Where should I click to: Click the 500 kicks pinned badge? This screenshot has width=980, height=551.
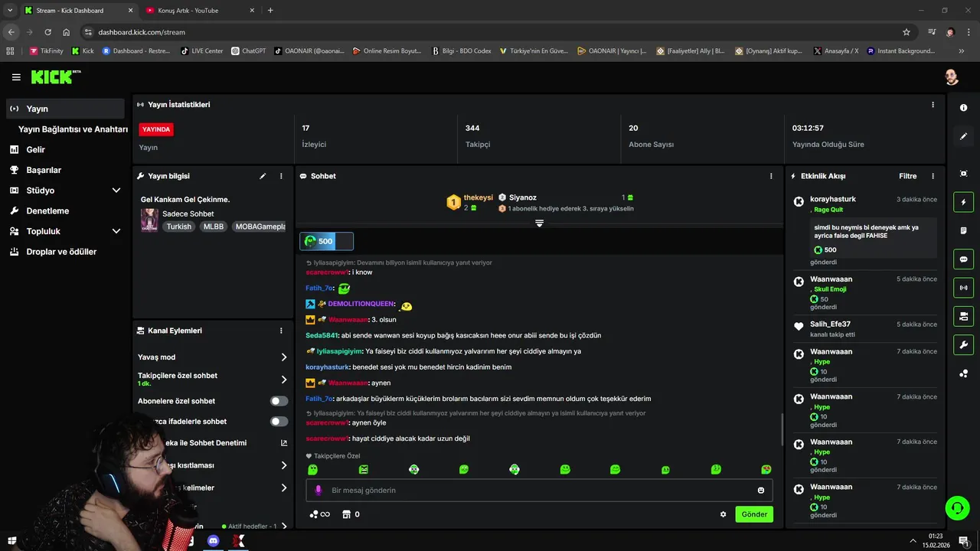coord(326,241)
